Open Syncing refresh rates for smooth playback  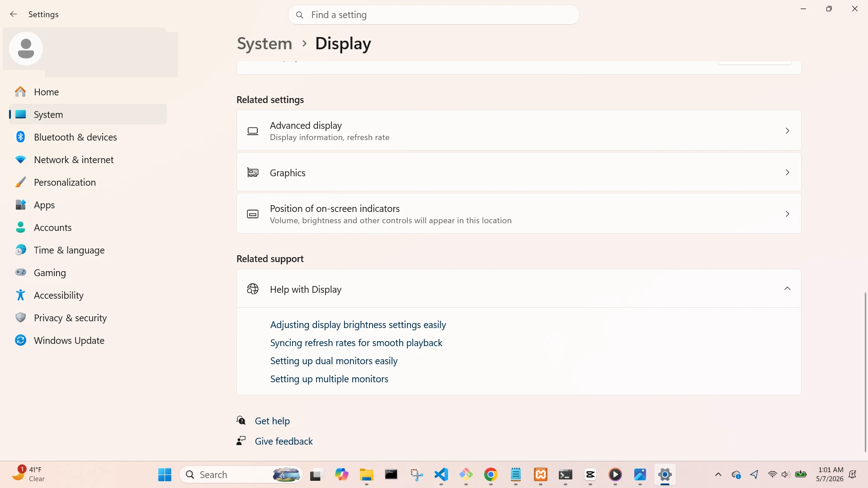coord(356,343)
